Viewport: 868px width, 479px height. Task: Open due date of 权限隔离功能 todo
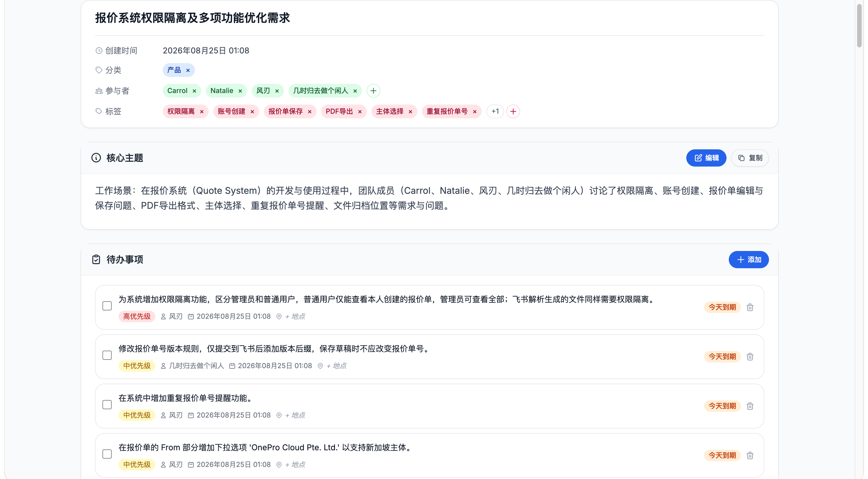pos(229,316)
